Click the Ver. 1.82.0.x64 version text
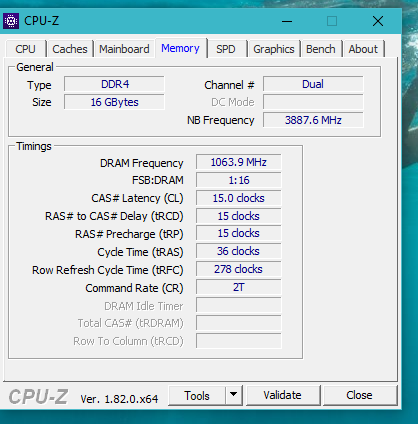The width and height of the screenshot is (418, 424). click(119, 399)
